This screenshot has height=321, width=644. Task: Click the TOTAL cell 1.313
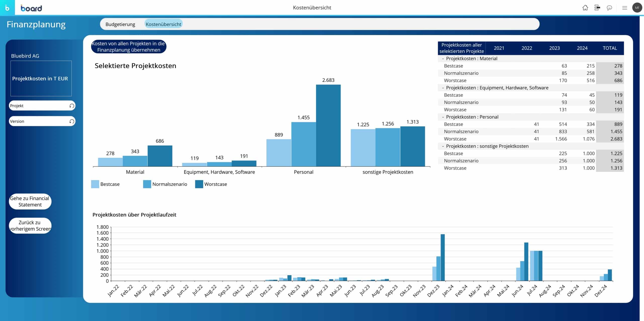(x=610, y=168)
